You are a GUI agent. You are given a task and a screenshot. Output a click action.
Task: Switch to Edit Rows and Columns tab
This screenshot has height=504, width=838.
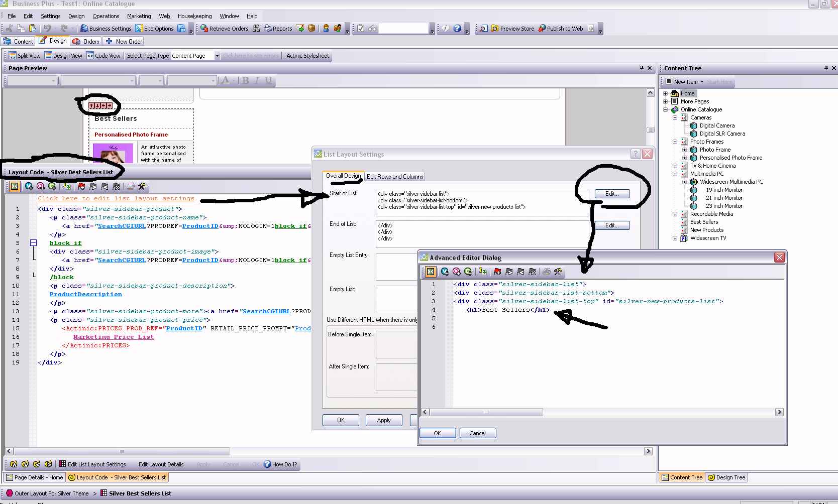(395, 177)
